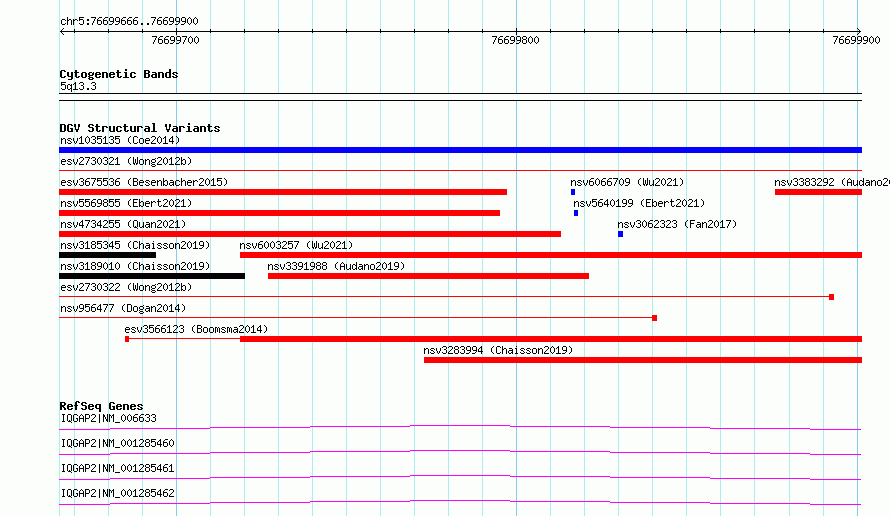
Task: Click the nsv1035135 (Coe2014) blue variant bar
Action: [x=460, y=150]
